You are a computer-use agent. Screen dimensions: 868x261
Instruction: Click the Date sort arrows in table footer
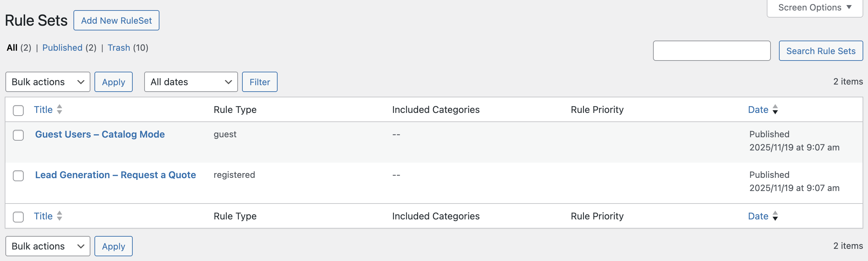tap(775, 216)
